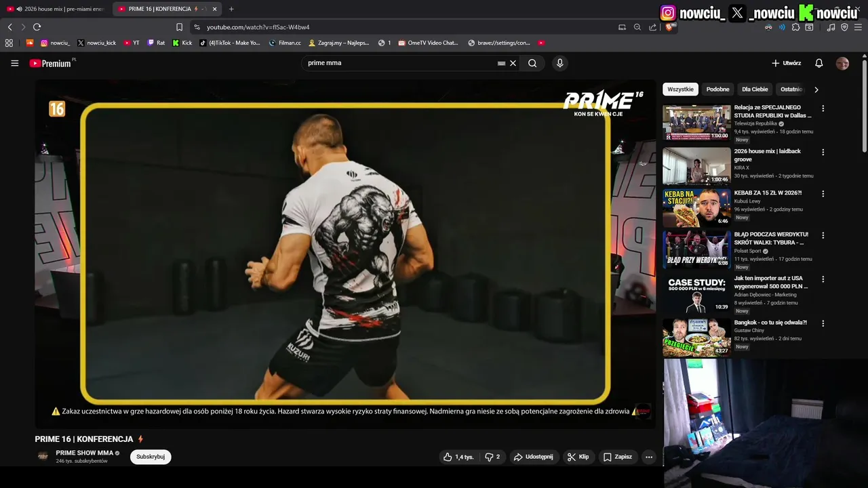Open the account avatar menu
The width and height of the screenshot is (868, 488).
843,63
